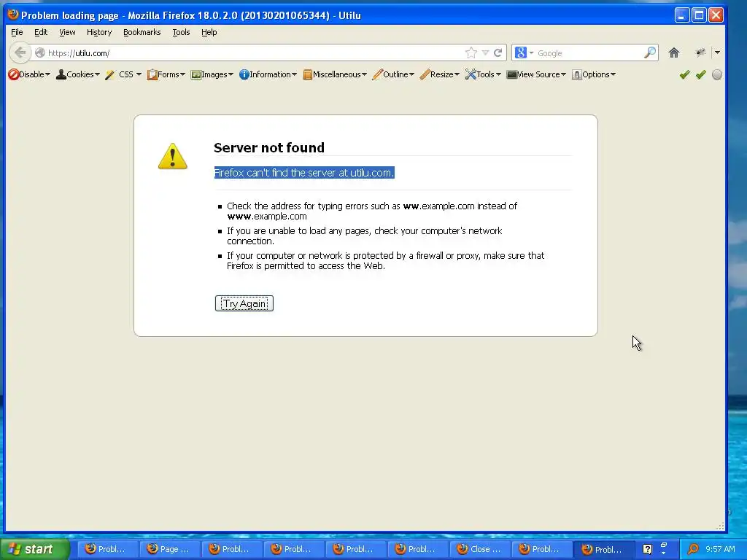Click the magnifier icon in system tray
Image resolution: width=747 pixels, height=560 pixels.
[x=693, y=549]
